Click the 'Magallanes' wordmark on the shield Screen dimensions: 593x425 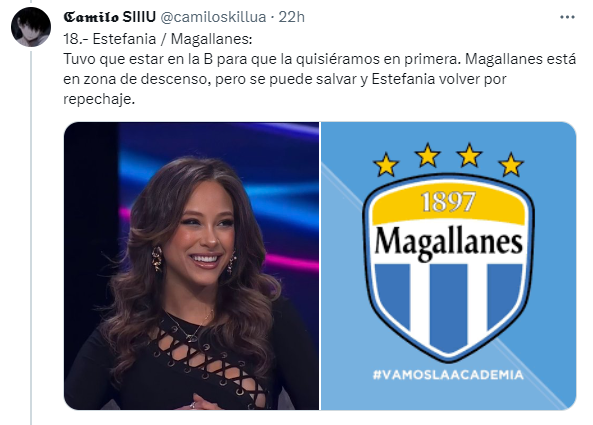tap(449, 242)
